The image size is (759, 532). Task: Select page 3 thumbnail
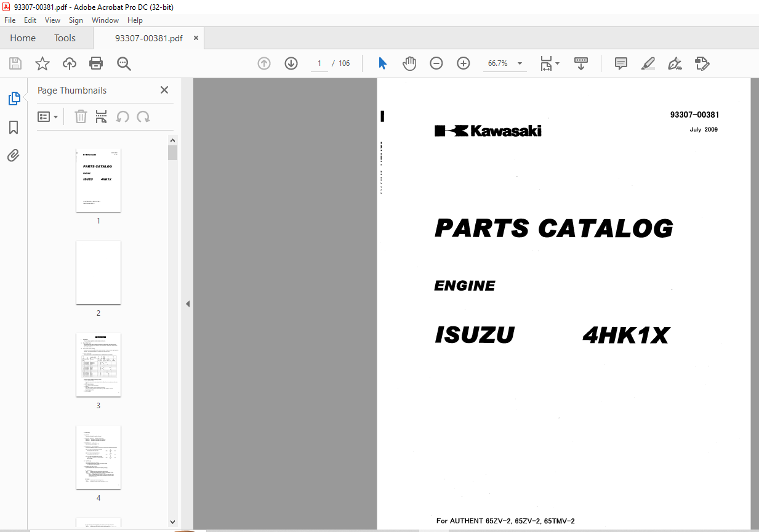click(x=98, y=365)
